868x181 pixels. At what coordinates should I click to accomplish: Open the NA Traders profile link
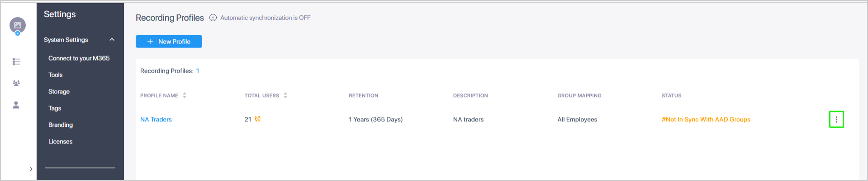(156, 120)
